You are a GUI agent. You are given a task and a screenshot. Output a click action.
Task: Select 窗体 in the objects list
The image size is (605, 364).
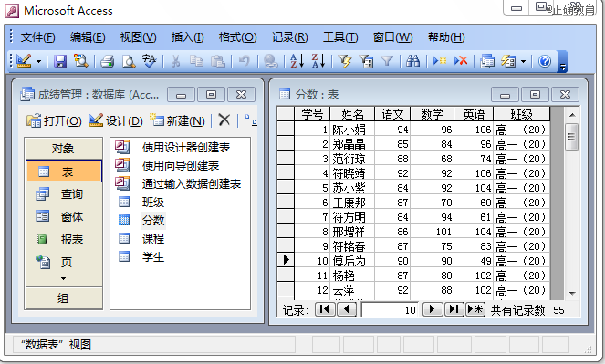click(64, 217)
